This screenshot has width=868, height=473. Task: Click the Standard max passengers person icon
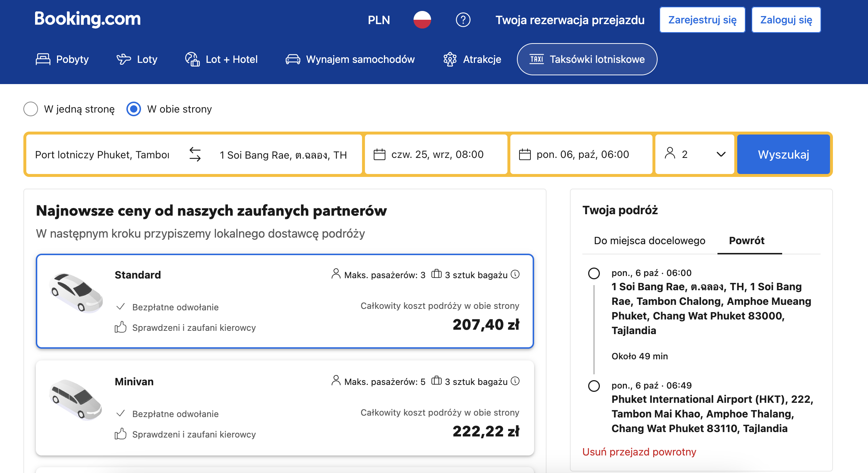(x=336, y=274)
